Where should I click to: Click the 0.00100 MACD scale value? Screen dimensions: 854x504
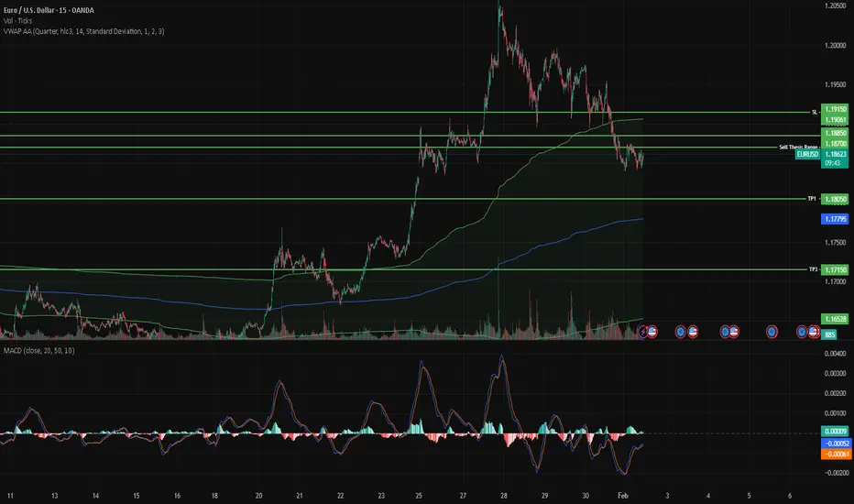pyautogui.click(x=835, y=413)
